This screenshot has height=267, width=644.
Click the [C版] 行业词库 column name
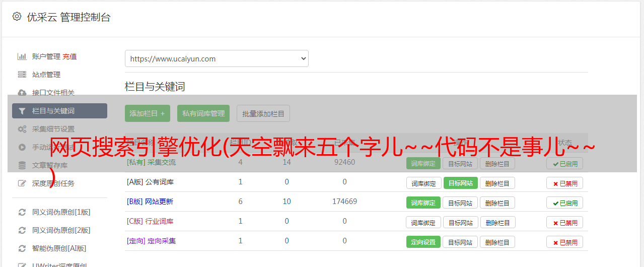(150, 221)
